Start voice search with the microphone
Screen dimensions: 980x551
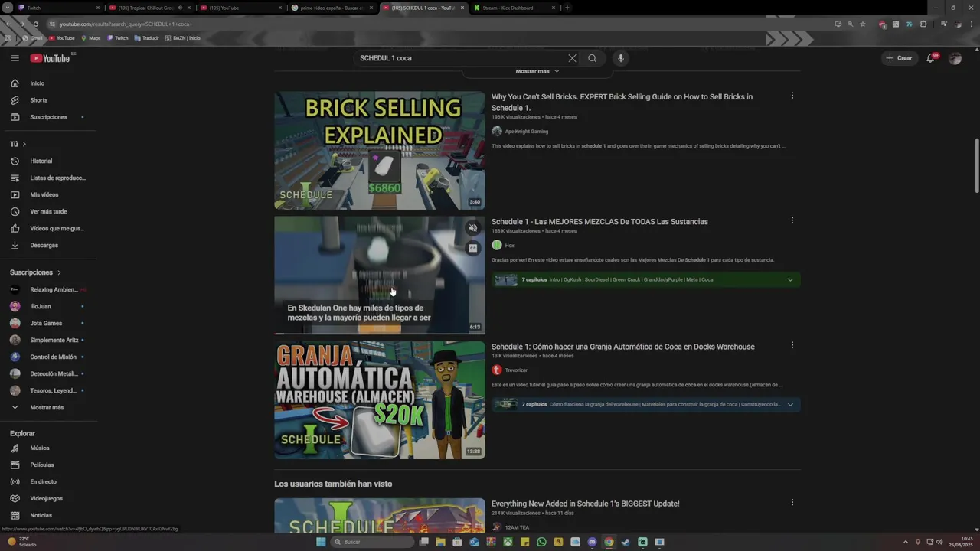621,58
